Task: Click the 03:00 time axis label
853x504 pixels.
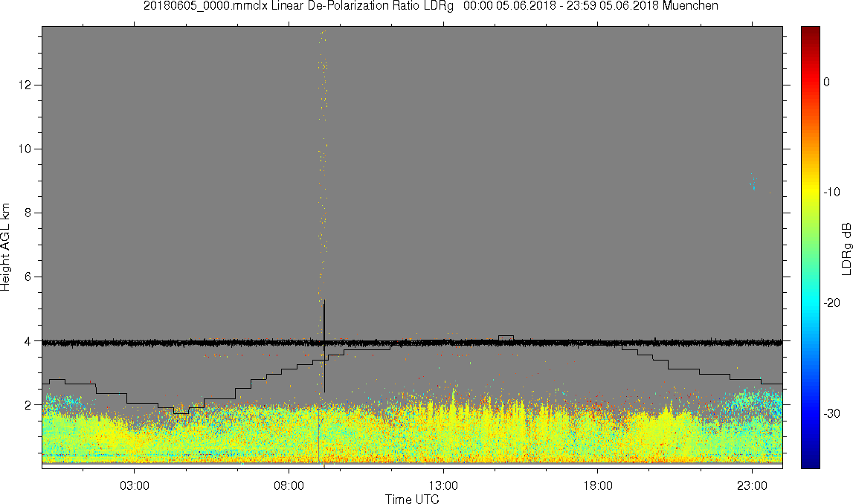Action: [135, 485]
